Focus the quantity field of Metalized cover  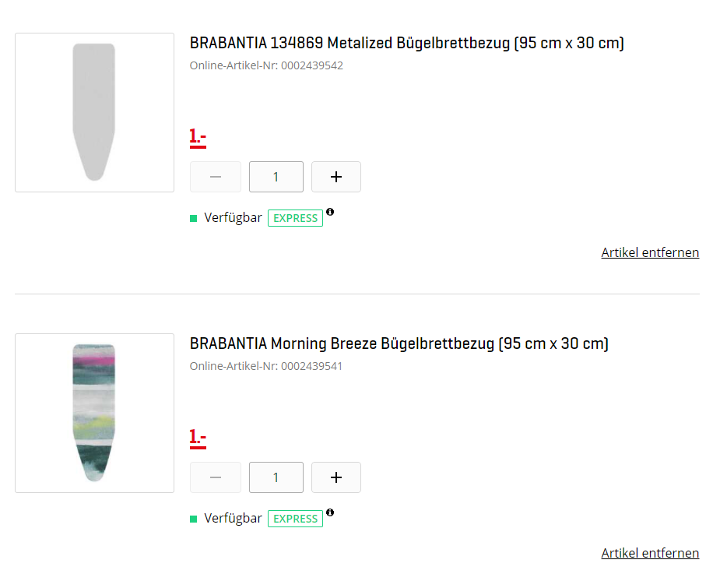tap(276, 177)
